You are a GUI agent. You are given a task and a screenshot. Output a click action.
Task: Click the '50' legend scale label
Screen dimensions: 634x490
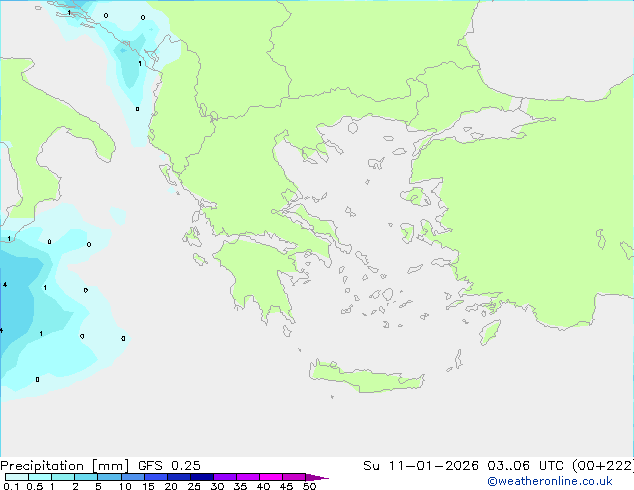pyautogui.click(x=309, y=486)
